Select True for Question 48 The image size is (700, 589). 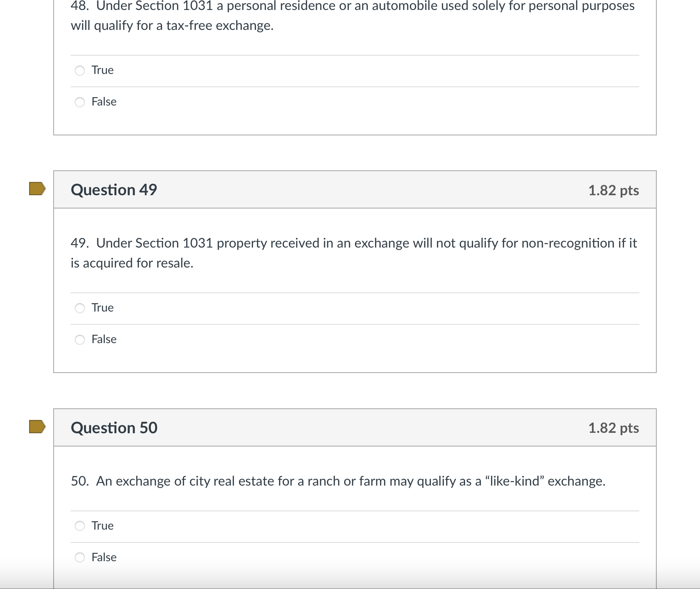coord(79,71)
